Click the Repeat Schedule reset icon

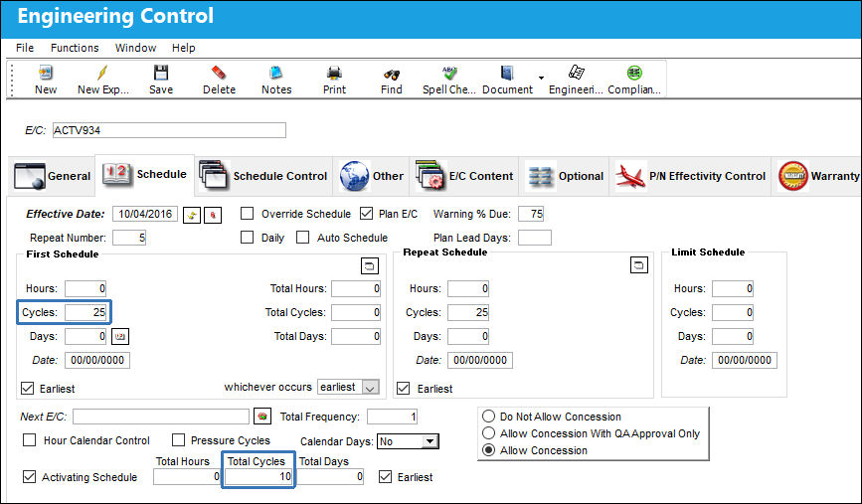point(639,264)
